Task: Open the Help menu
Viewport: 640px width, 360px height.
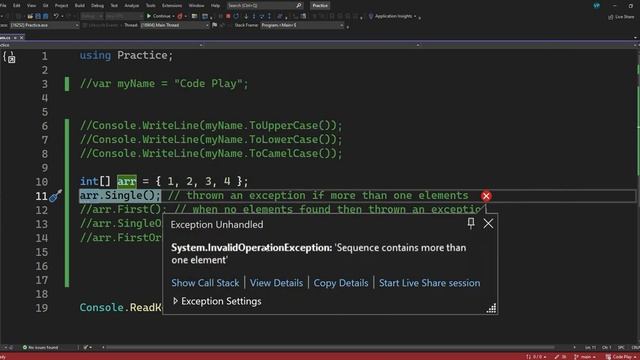Action: pyautogui.click(x=215, y=6)
